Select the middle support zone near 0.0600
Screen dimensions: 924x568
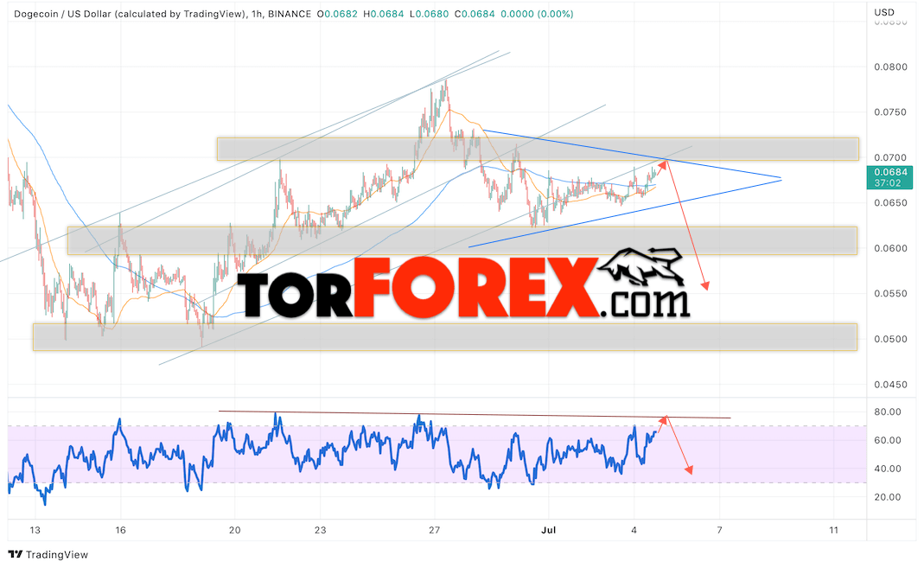pyautogui.click(x=462, y=240)
